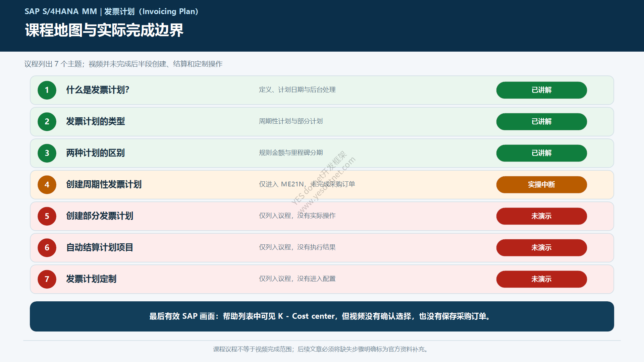Click 未演示 badge for 创建部分发票计划
Image resolution: width=644 pixels, height=362 pixels.
[x=541, y=216]
